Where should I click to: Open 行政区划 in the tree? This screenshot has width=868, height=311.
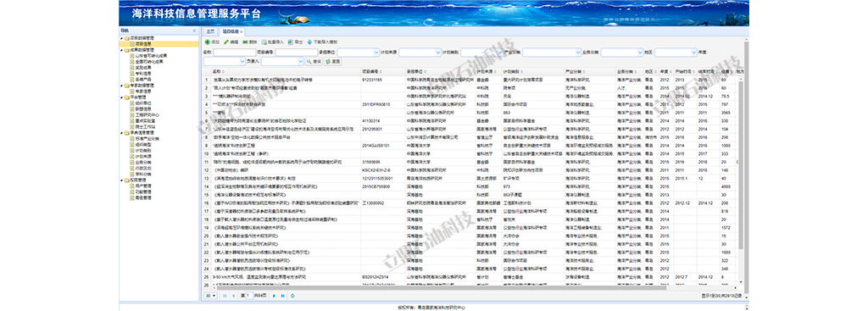tap(142, 169)
